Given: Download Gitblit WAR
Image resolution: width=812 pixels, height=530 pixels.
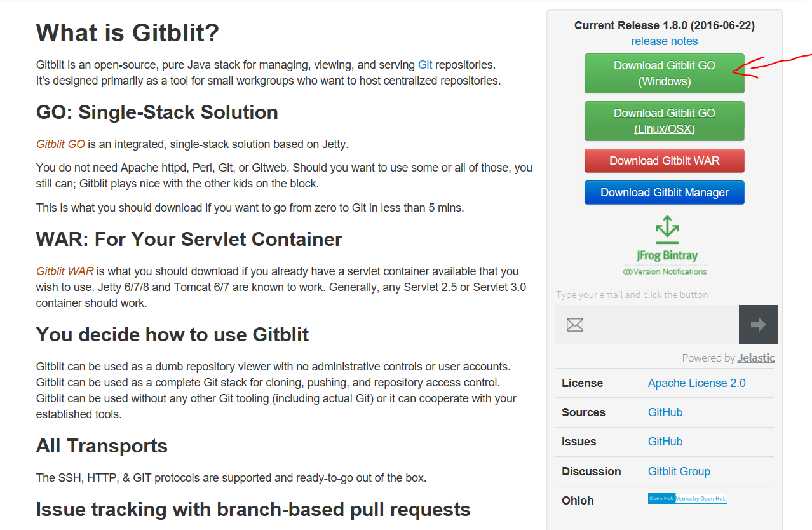Looking at the screenshot, I should pyautogui.click(x=664, y=160).
